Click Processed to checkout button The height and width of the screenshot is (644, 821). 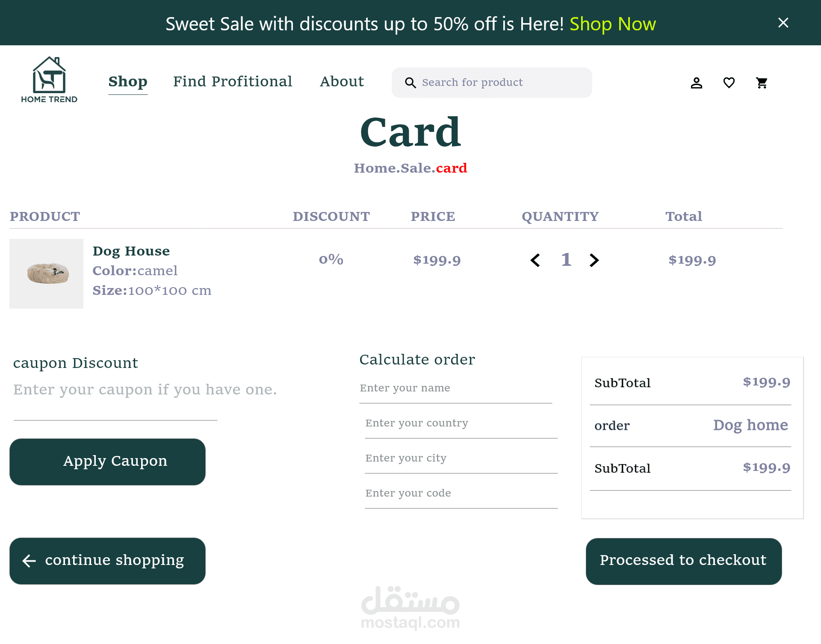click(x=683, y=561)
